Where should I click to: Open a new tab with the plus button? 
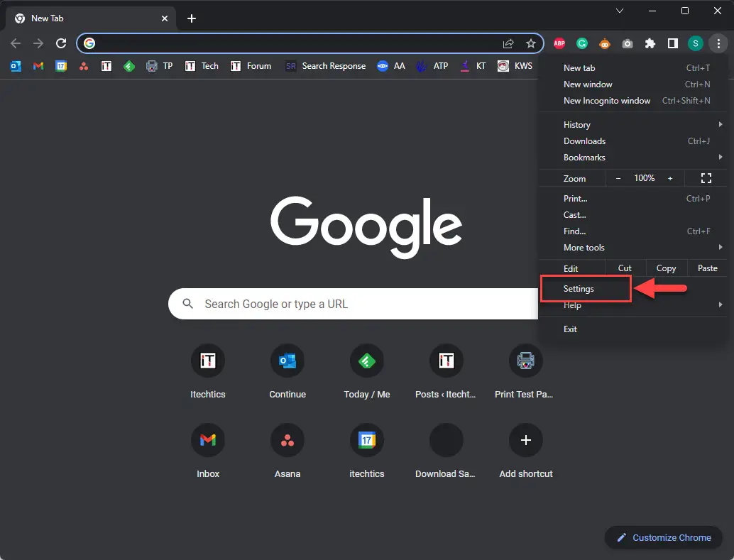coord(192,18)
